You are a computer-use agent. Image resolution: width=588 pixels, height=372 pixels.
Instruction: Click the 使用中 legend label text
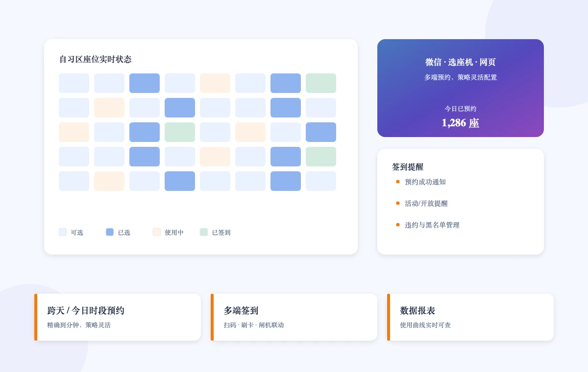(174, 232)
